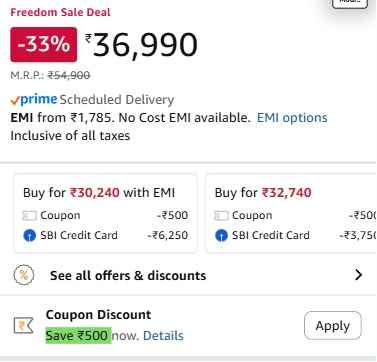Select the Buy for ₹32,740 offer card
The height and width of the screenshot is (362, 377).
[291, 213]
